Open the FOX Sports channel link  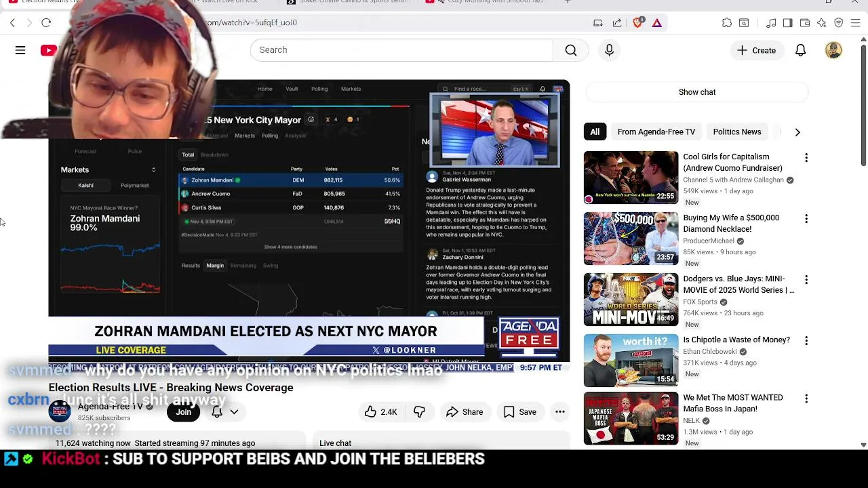coord(700,302)
